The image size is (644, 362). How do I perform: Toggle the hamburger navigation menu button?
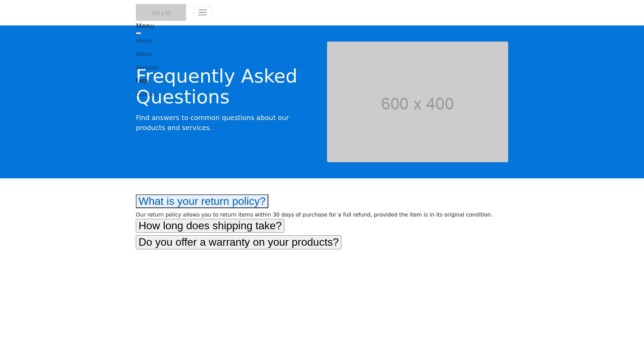(202, 12)
